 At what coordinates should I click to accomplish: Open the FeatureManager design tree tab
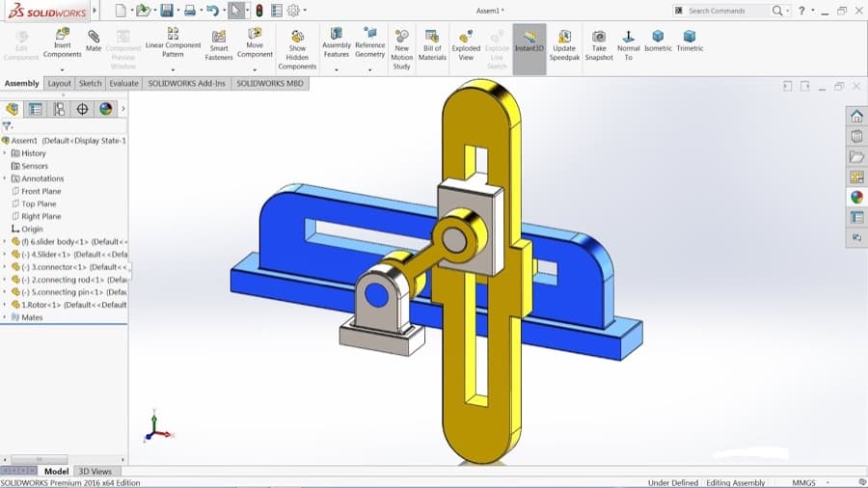pos(13,109)
